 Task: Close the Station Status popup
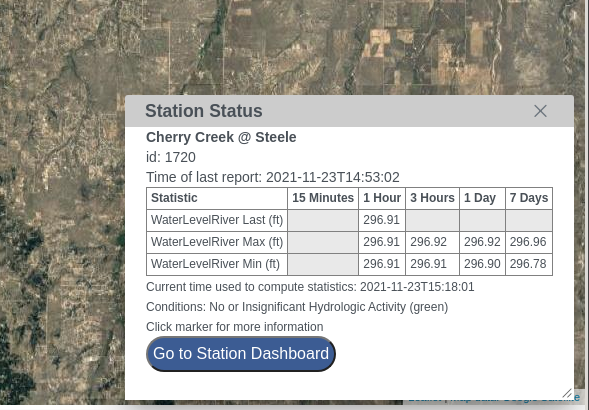pos(540,111)
